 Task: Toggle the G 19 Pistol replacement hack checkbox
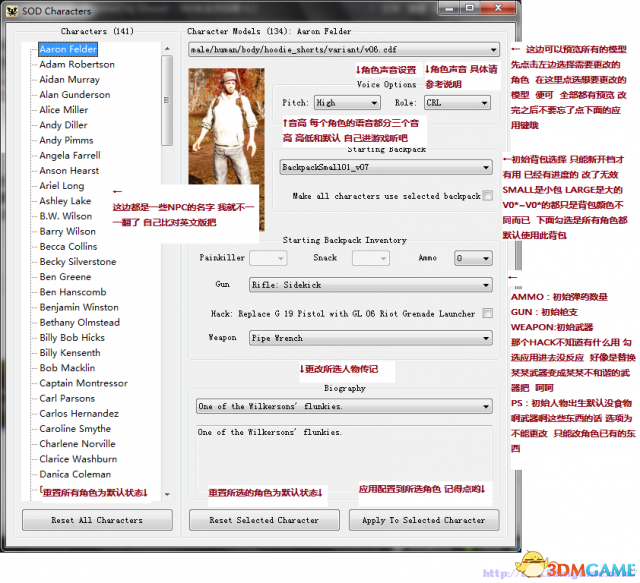488,314
